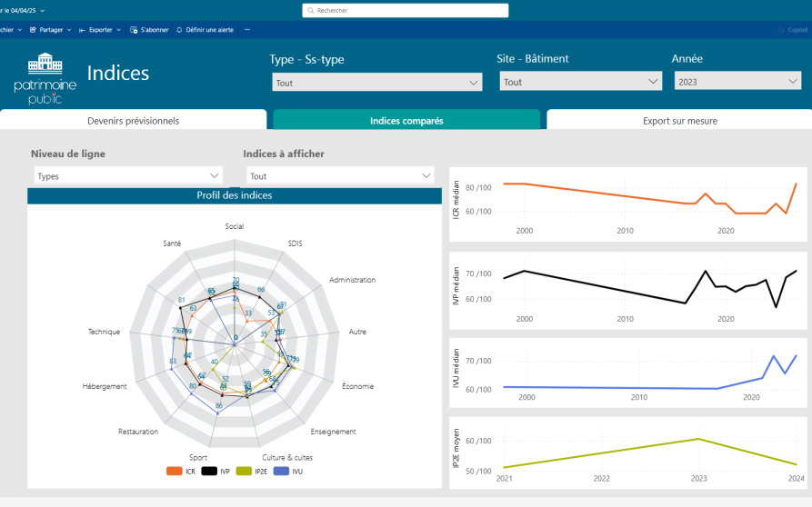Click the search magnifier icon

pyautogui.click(x=311, y=10)
